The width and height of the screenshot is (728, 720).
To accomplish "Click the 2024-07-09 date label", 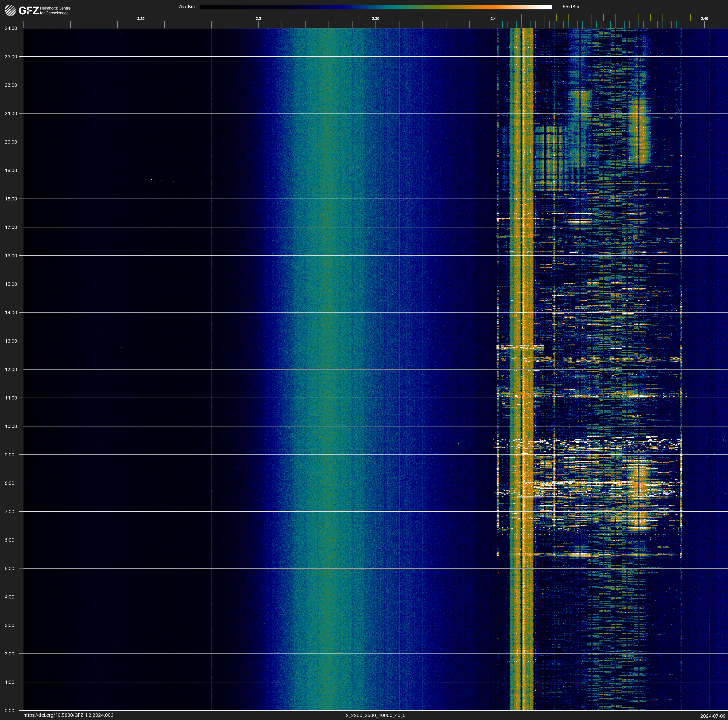I will tap(713, 716).
